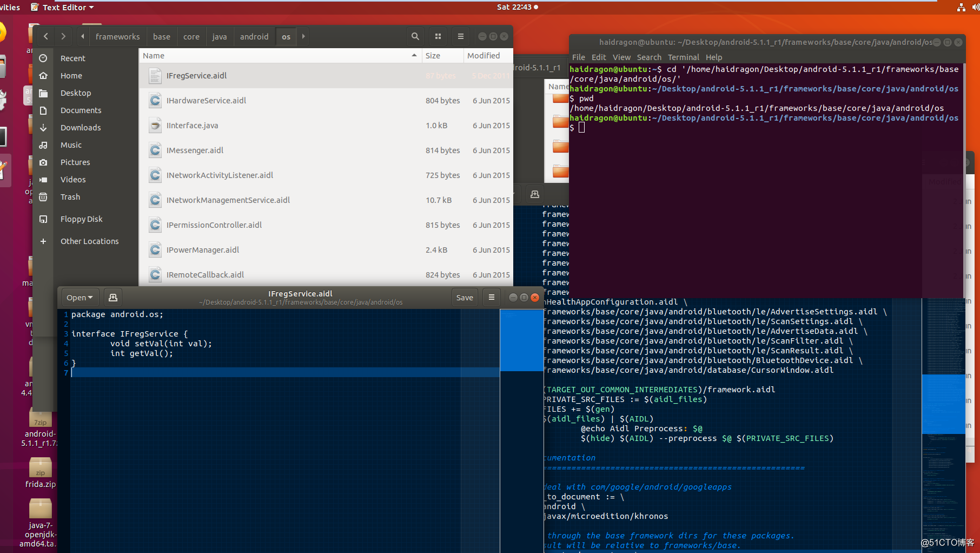Open terminal Terminal menu
The width and height of the screenshot is (980, 553).
click(x=683, y=57)
